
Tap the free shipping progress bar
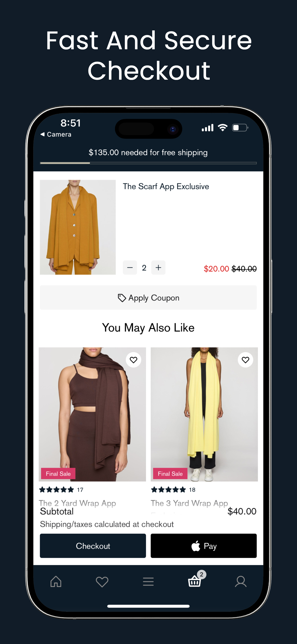148,163
